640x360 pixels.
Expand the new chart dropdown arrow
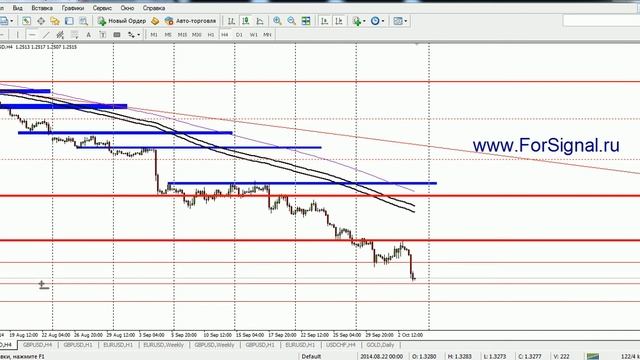tap(11, 21)
